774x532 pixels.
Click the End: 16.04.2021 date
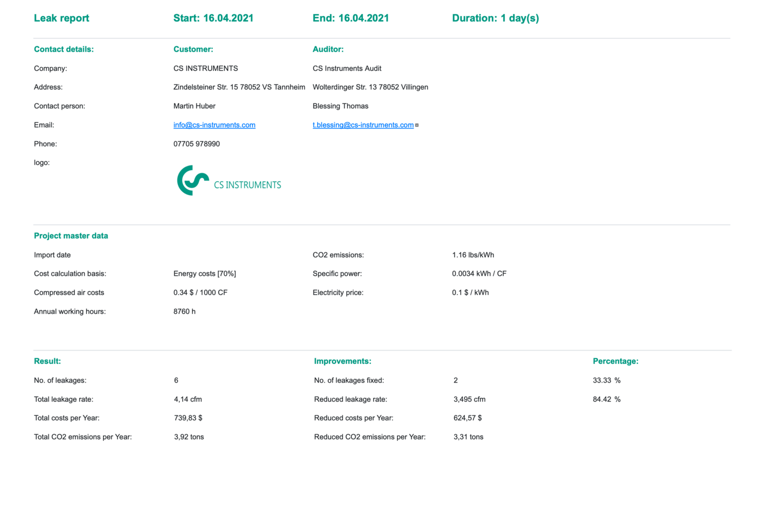[351, 18]
